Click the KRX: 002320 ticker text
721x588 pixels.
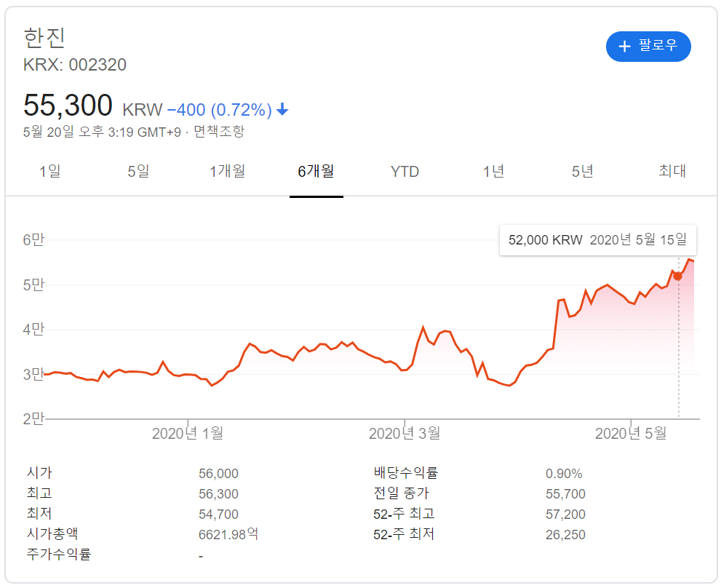point(74,65)
